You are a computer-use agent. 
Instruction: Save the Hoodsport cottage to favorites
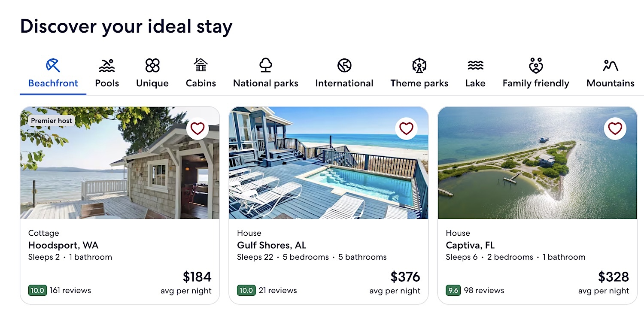pyautogui.click(x=197, y=128)
